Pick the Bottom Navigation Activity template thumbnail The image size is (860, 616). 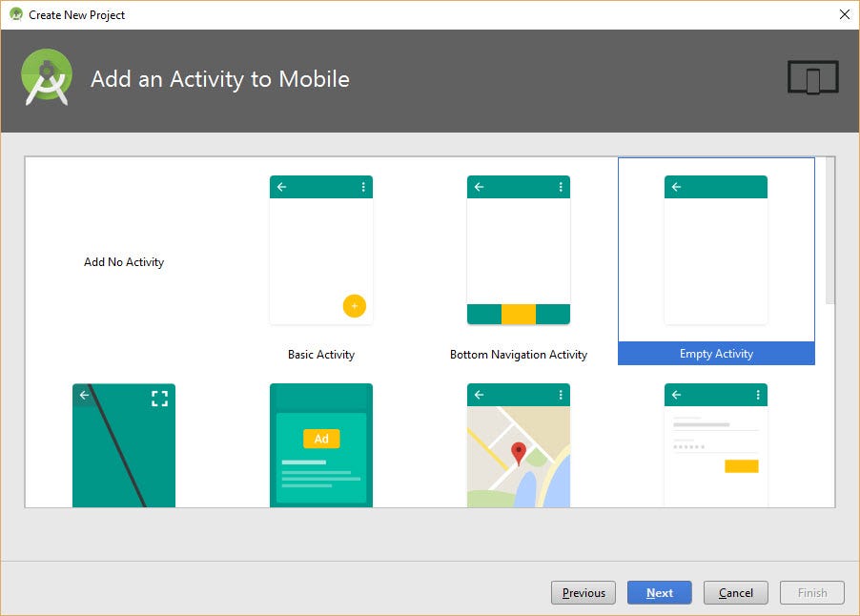(x=519, y=250)
